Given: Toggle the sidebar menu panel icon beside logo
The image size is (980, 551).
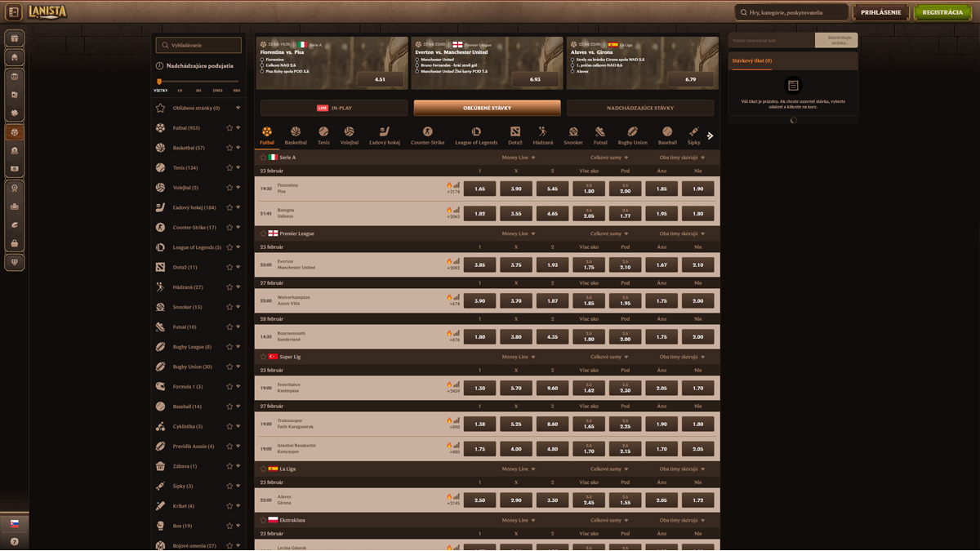Looking at the screenshot, I should 13,12.
